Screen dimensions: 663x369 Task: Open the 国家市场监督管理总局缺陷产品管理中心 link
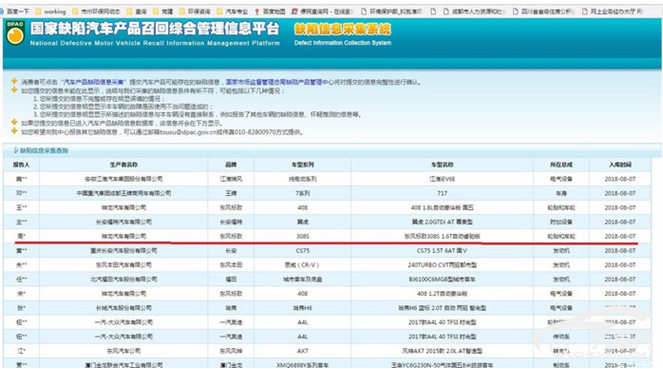[x=279, y=82]
